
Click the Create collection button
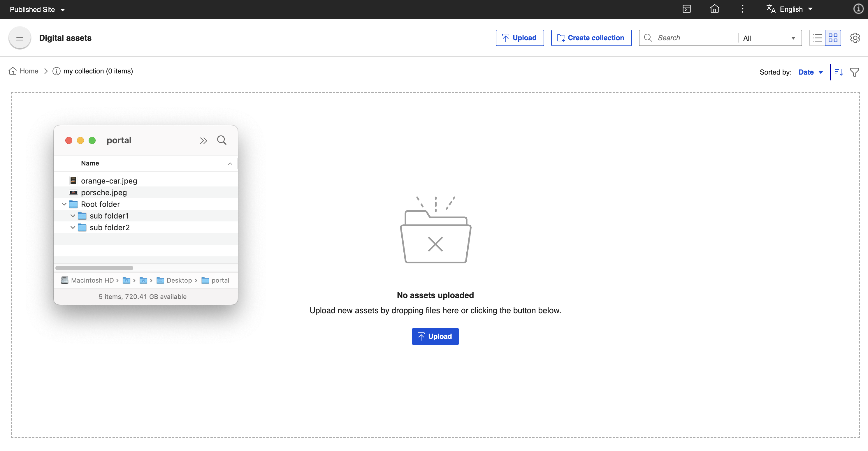point(591,38)
